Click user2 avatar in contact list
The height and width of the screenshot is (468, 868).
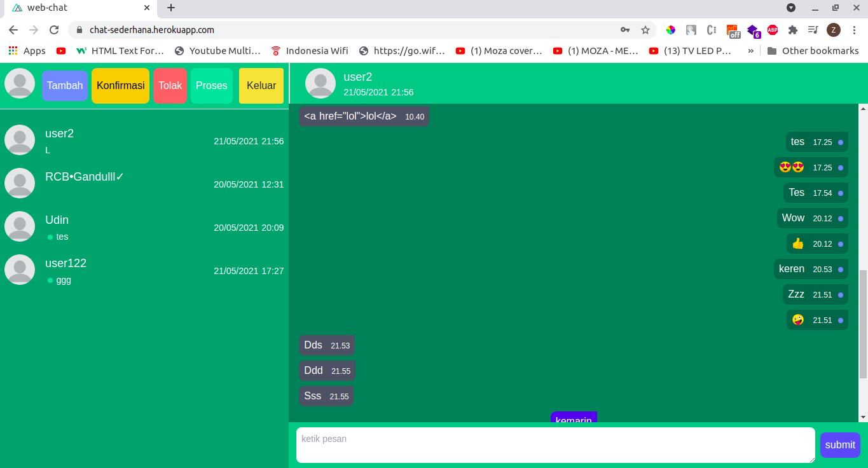(20, 140)
